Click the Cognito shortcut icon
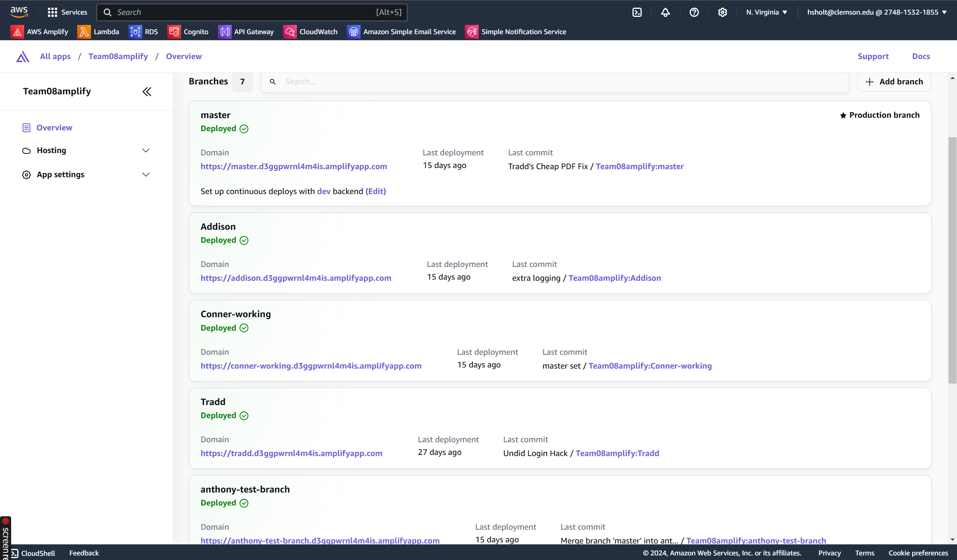 174,32
